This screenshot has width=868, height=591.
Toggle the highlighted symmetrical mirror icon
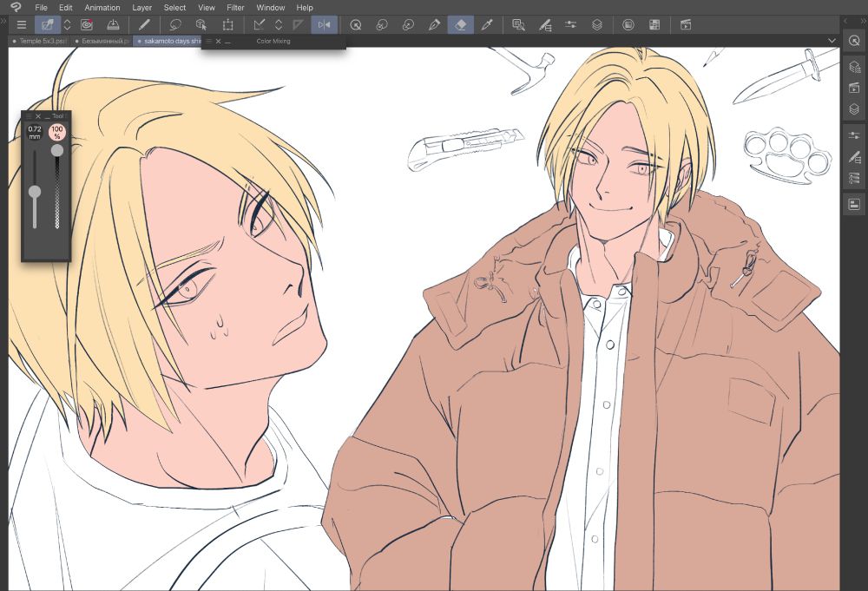[x=325, y=25]
